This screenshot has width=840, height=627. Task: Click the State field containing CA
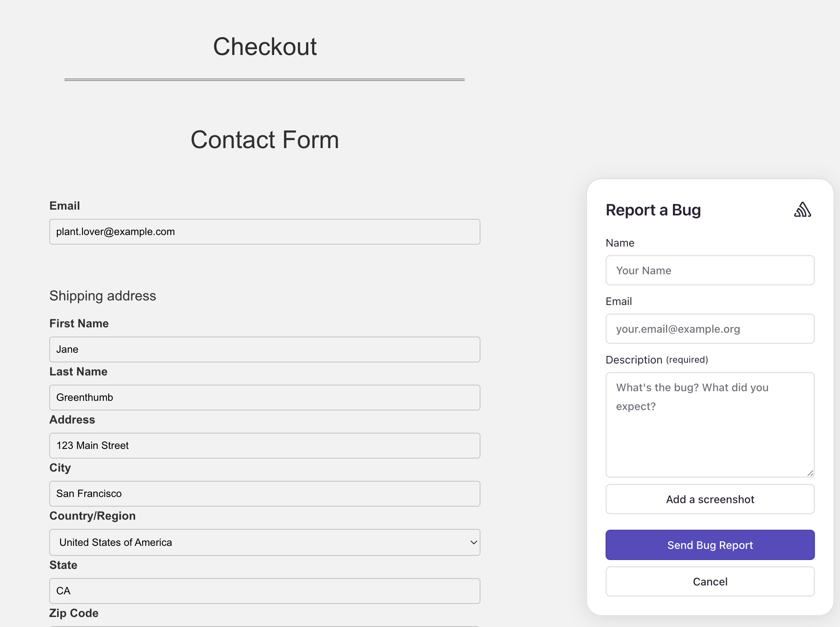pyautogui.click(x=264, y=591)
